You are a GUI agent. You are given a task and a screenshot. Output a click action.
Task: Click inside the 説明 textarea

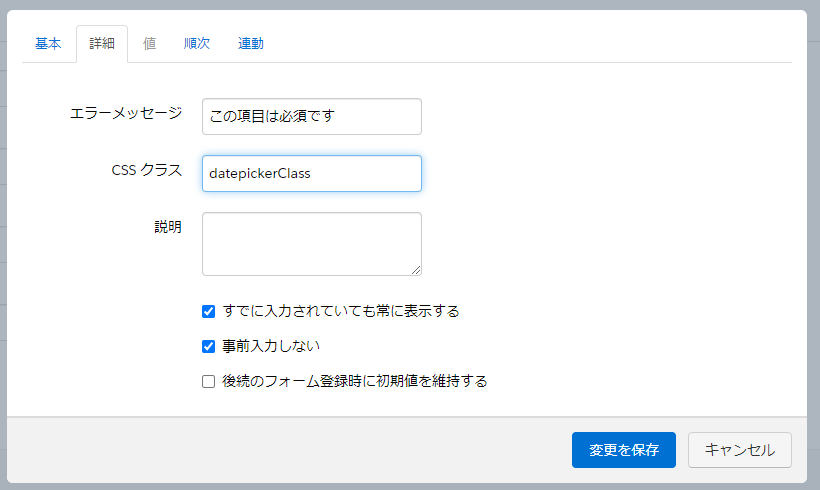[x=312, y=244]
